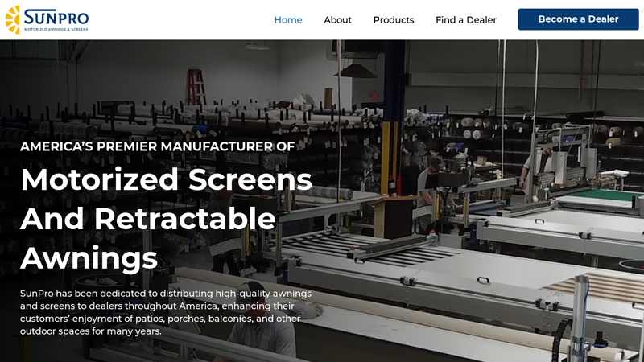Select Products in the top navigation

(394, 20)
